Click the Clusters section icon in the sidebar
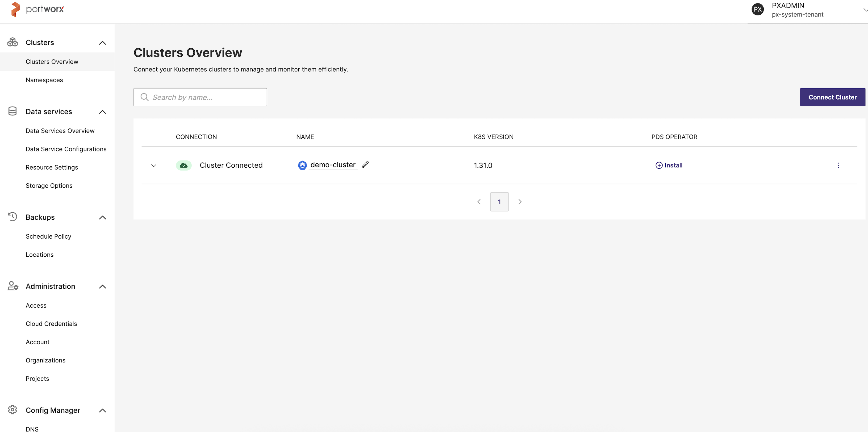The width and height of the screenshot is (868, 432). pyautogui.click(x=12, y=43)
